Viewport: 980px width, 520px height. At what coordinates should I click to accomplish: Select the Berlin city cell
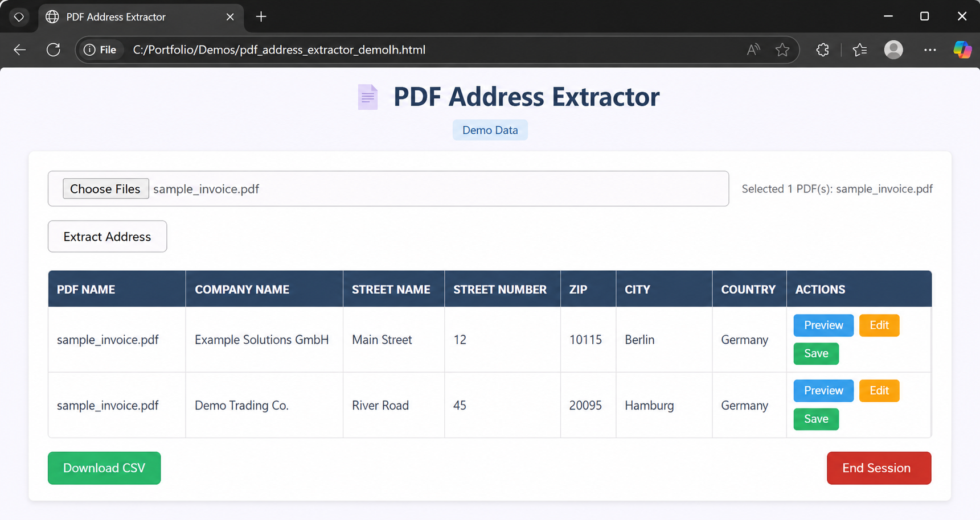[664, 340]
